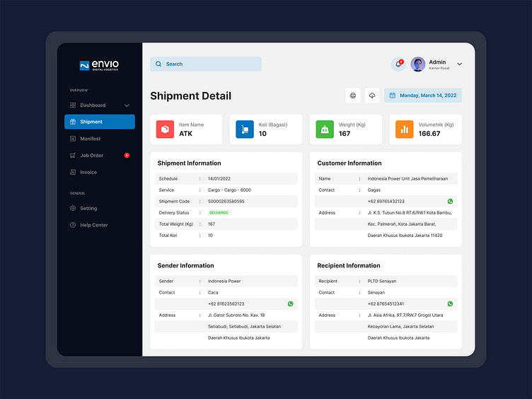
Task: Open the Admin account dropdown arrow
Action: [460, 64]
